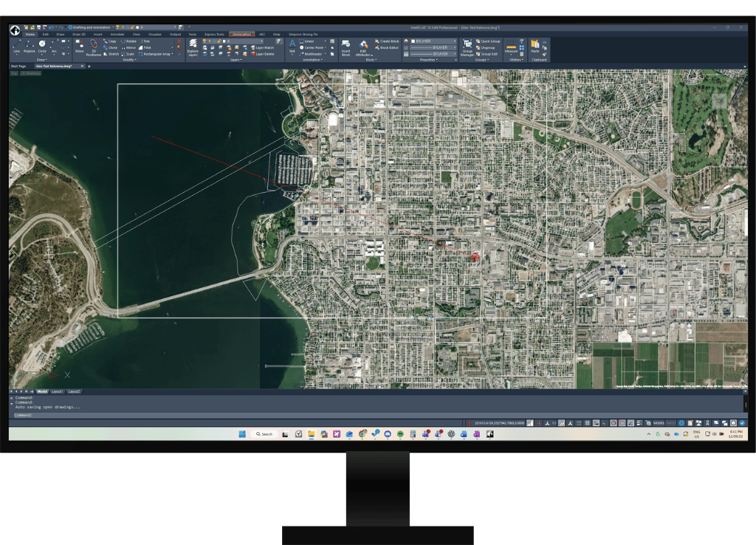Activate the Polyline tool

coord(29,46)
